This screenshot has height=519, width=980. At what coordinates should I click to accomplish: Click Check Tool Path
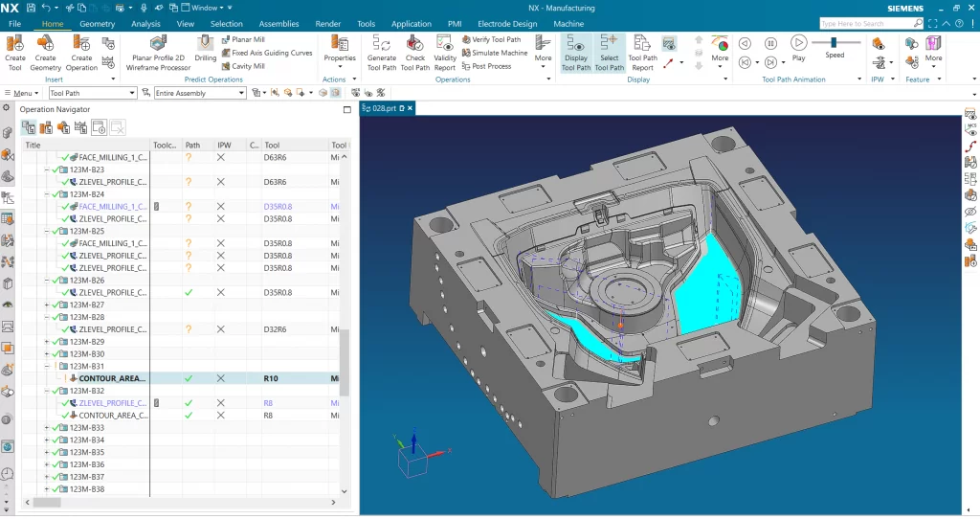pyautogui.click(x=415, y=54)
